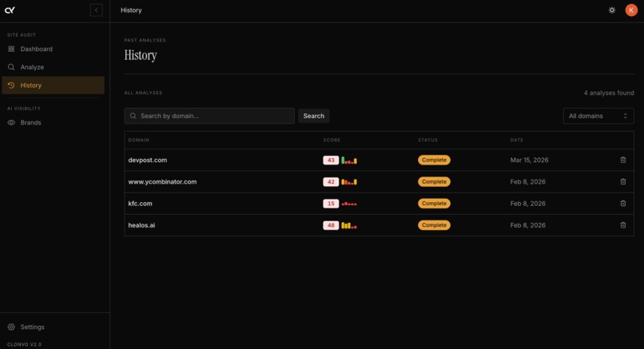The height and width of the screenshot is (349, 644).
Task: Delete the kfc.com analysis
Action: tap(623, 204)
